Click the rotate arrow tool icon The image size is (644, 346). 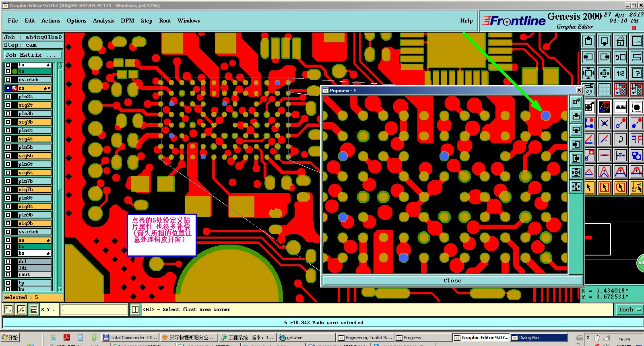pos(621,139)
